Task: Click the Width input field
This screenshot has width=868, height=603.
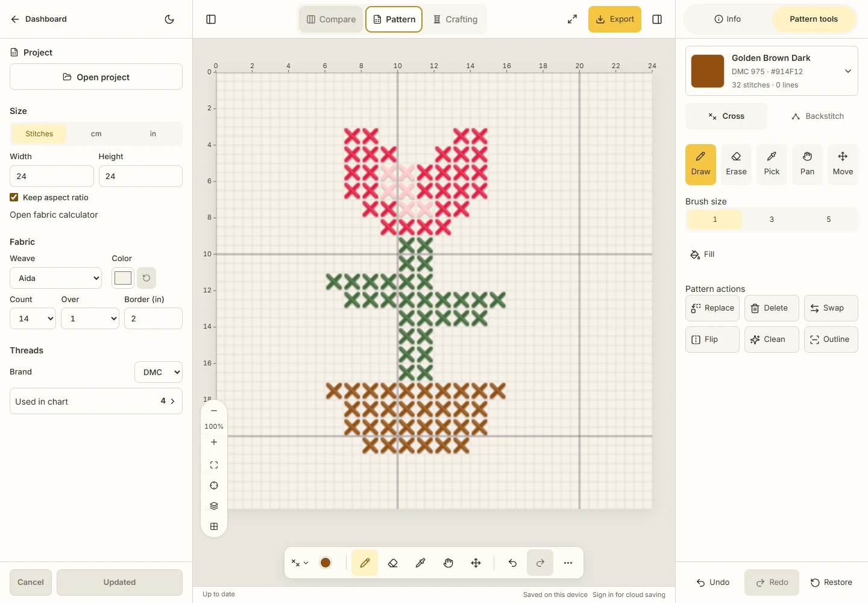Action: point(52,176)
